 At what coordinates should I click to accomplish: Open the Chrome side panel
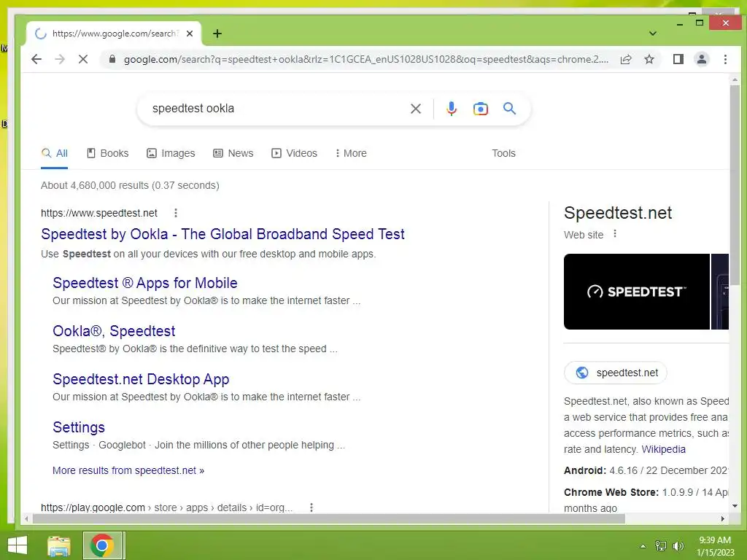coord(678,59)
